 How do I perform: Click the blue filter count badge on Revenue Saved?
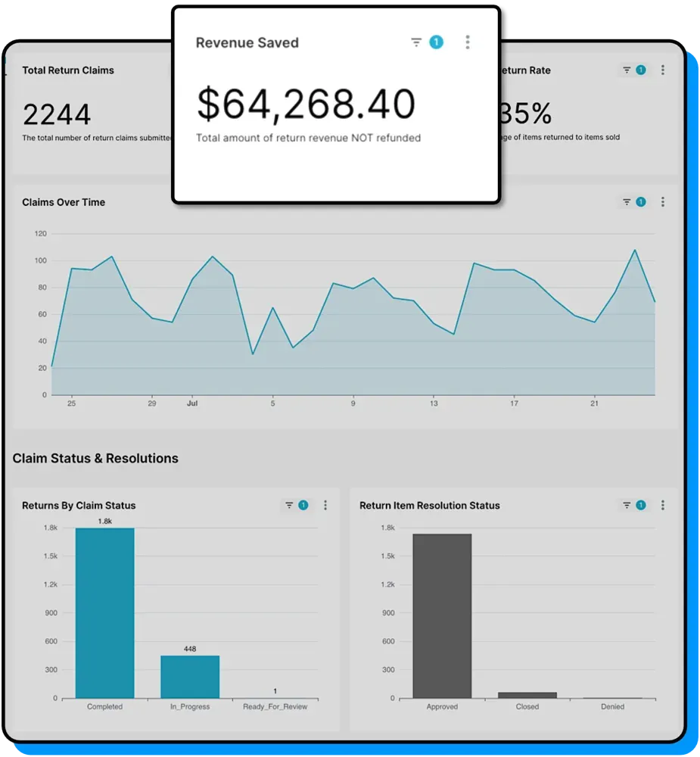pos(436,42)
